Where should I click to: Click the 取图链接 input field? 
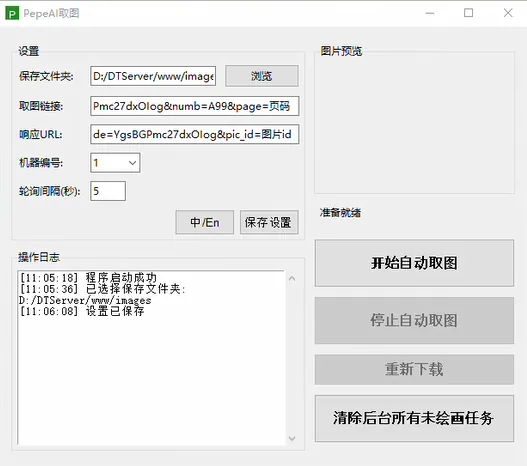(194, 106)
